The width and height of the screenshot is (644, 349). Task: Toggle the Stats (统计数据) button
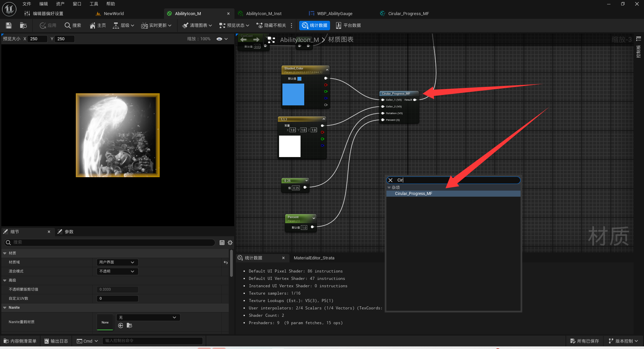click(315, 26)
